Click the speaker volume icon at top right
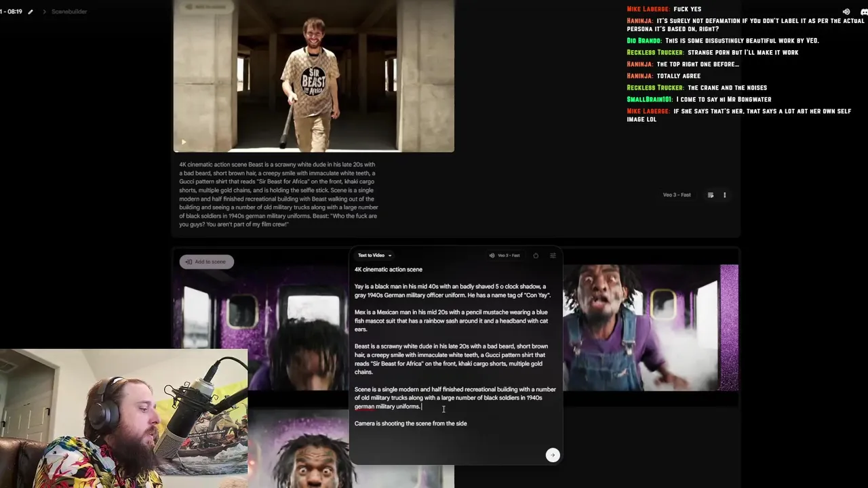Image resolution: width=868 pixels, height=488 pixels. point(846,12)
